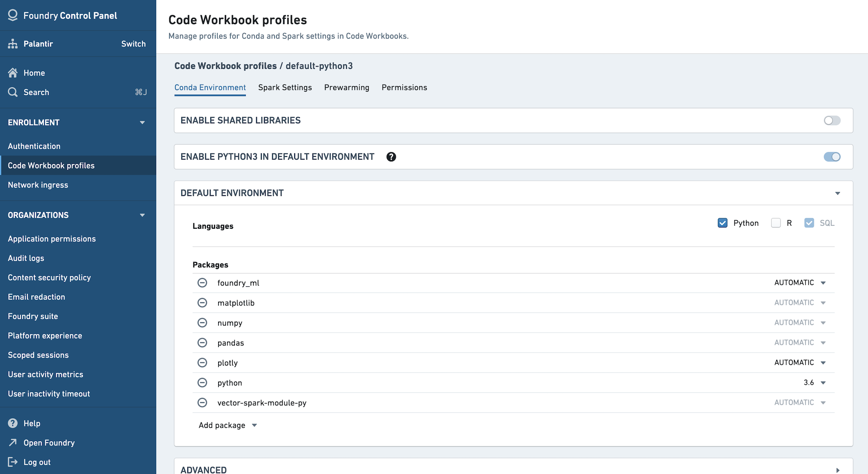
Task: Click the Open Foundry arrow icon
Action: [x=13, y=442]
